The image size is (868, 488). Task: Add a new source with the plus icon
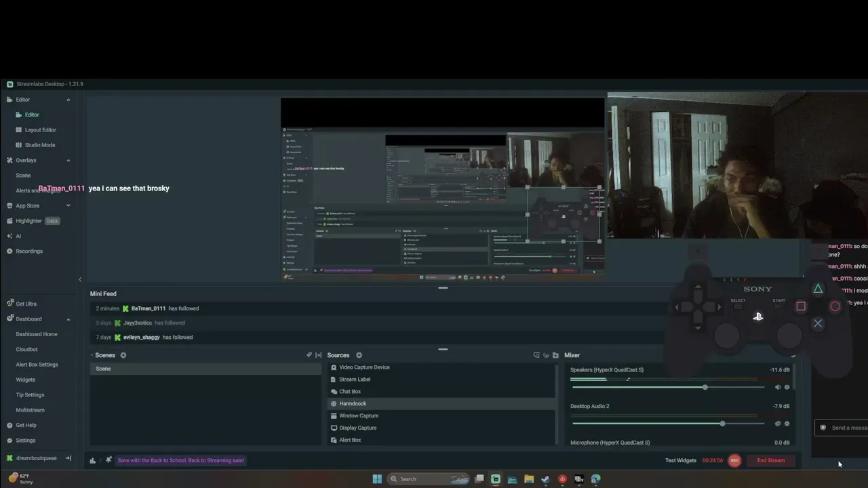tap(359, 355)
